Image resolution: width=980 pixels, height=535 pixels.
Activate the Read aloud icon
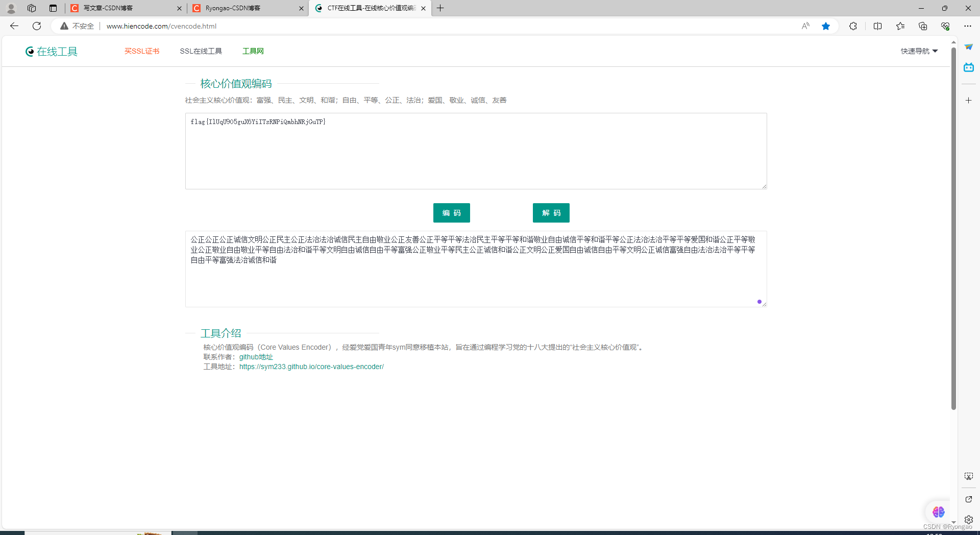point(805,26)
